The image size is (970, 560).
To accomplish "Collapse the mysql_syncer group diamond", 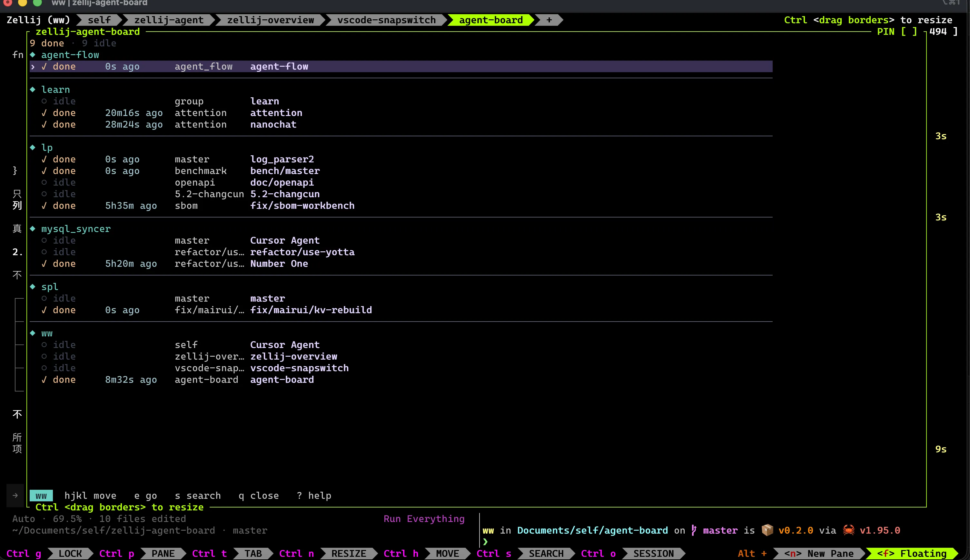I will [x=33, y=229].
